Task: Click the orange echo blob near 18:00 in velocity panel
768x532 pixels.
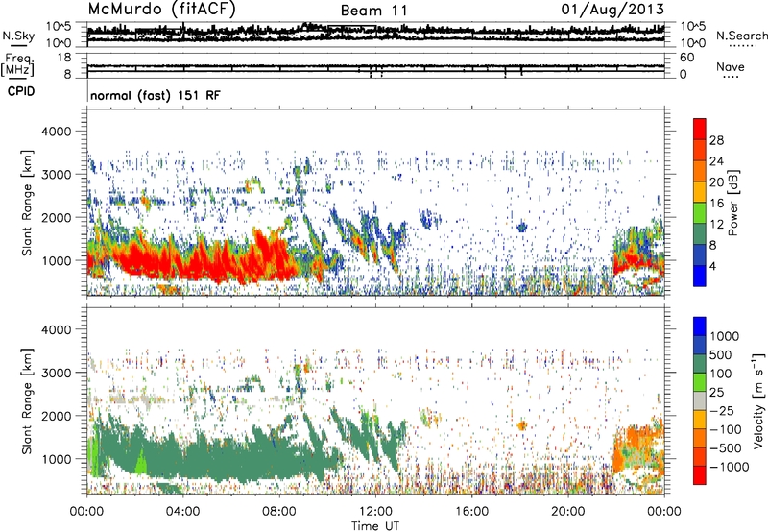Action: pos(521,425)
